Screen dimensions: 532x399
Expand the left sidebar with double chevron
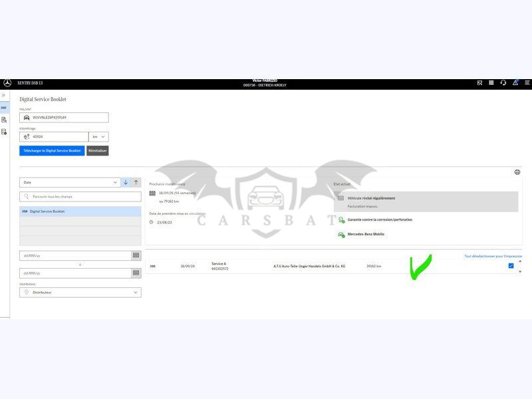tap(3, 95)
